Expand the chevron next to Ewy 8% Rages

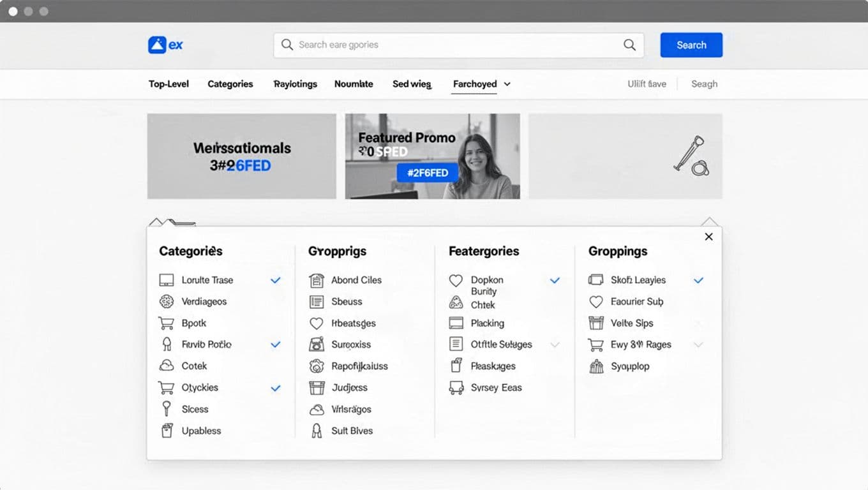click(698, 345)
